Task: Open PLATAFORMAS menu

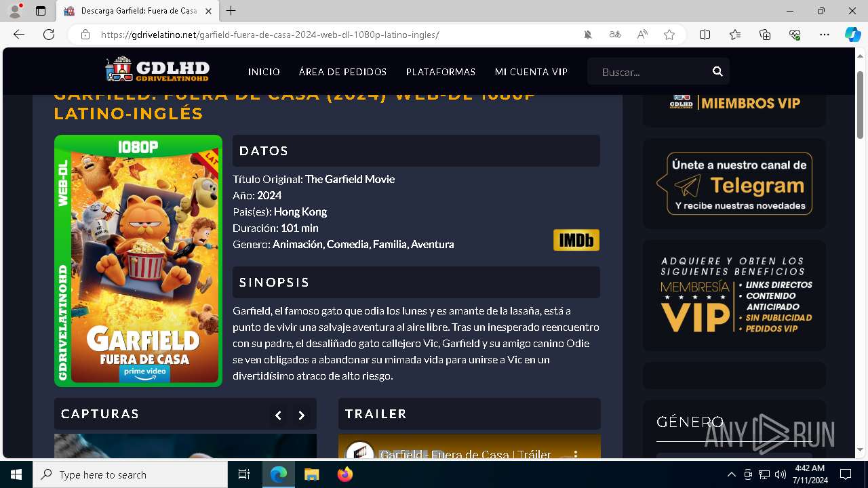Action: (x=441, y=72)
